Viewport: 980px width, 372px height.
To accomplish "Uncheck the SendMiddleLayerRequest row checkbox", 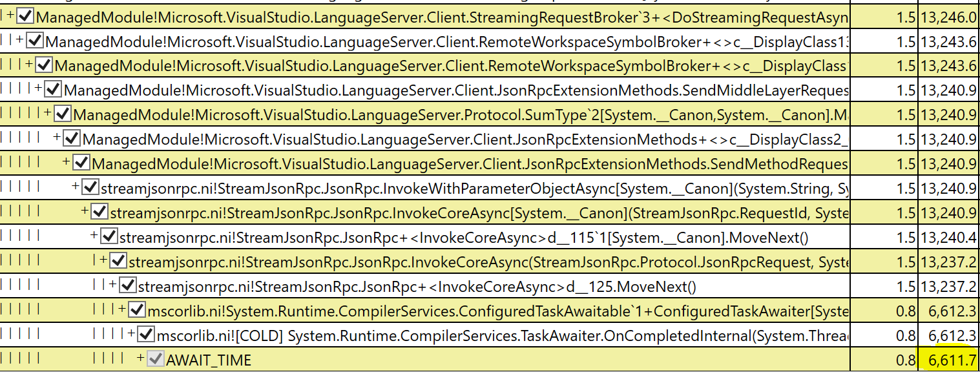I will pyautogui.click(x=54, y=90).
